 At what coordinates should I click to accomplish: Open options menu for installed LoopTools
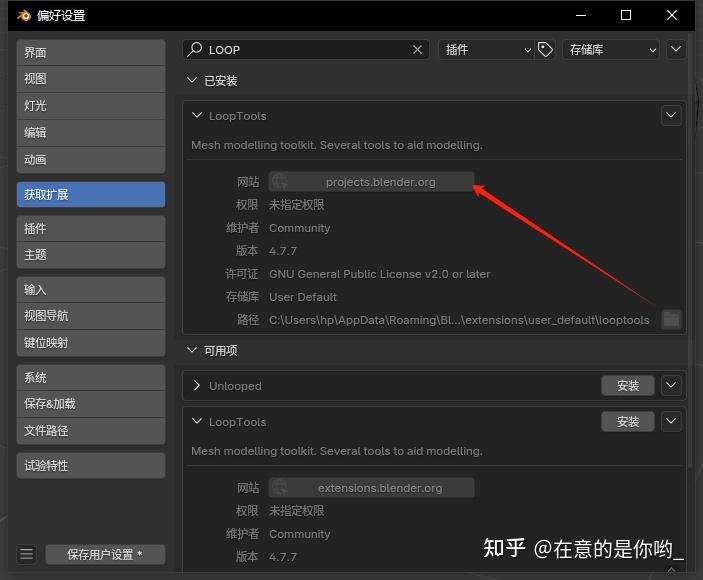(671, 115)
